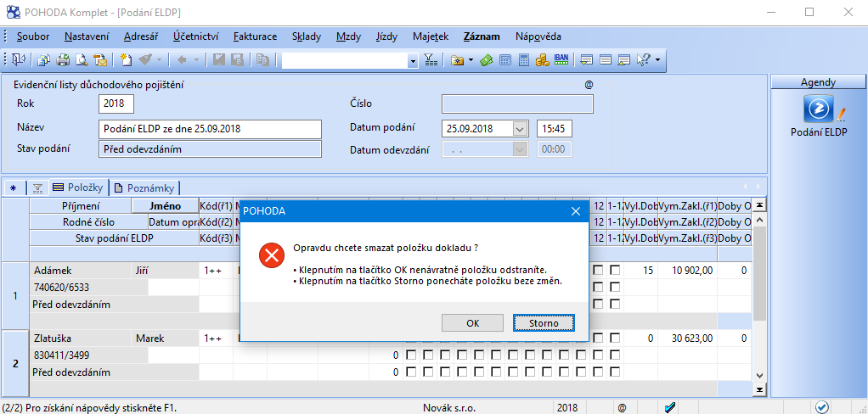Click the save-as second diskette icon

click(x=237, y=59)
